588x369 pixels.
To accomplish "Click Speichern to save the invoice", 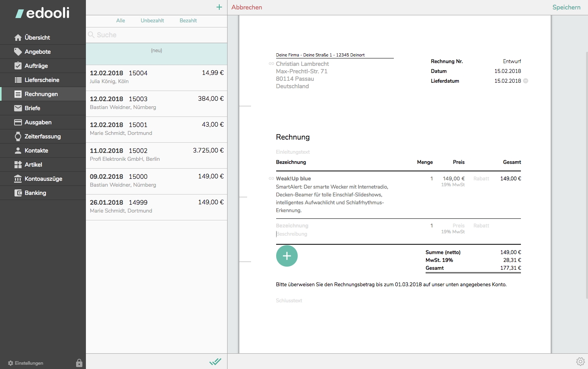I will pos(566,7).
